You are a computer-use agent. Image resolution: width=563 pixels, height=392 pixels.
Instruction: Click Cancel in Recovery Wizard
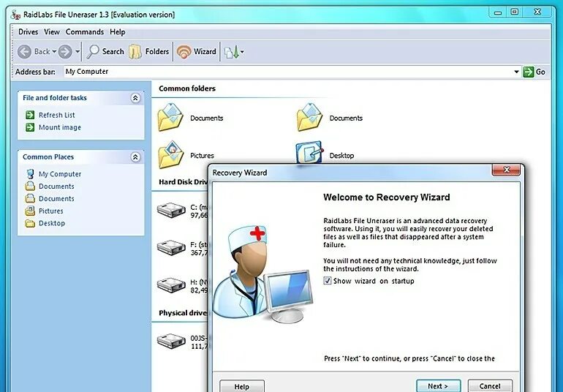[x=490, y=386]
